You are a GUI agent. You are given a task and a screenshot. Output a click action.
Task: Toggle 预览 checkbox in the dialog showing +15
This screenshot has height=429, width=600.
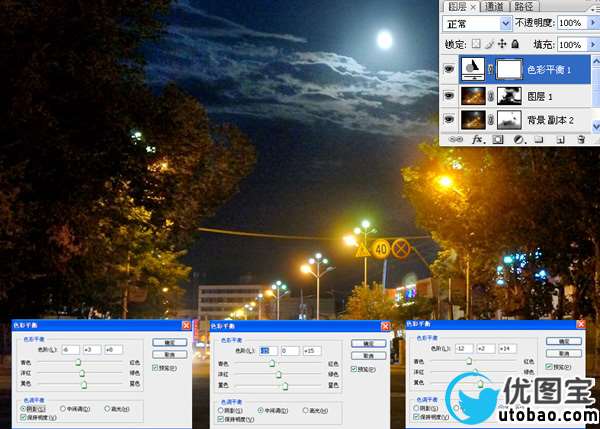point(354,369)
